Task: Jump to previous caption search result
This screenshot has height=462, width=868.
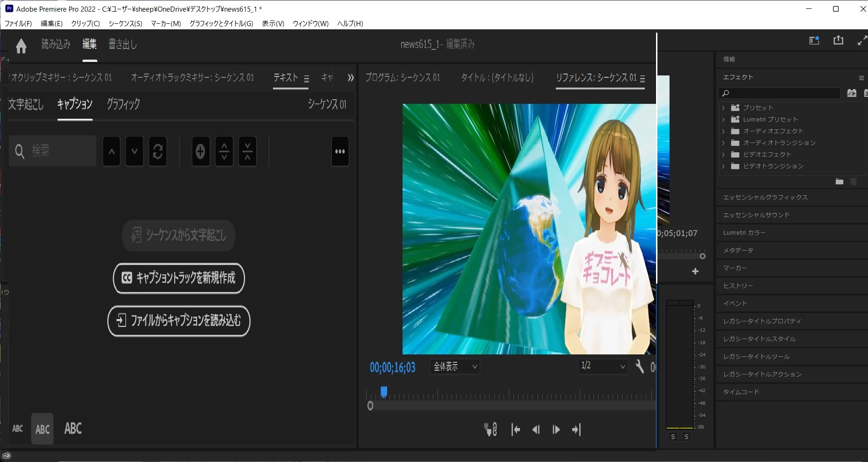Action: (111, 151)
